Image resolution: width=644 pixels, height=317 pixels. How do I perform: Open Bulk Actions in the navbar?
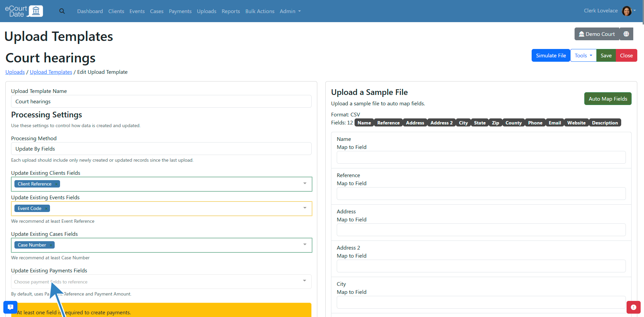point(260,11)
